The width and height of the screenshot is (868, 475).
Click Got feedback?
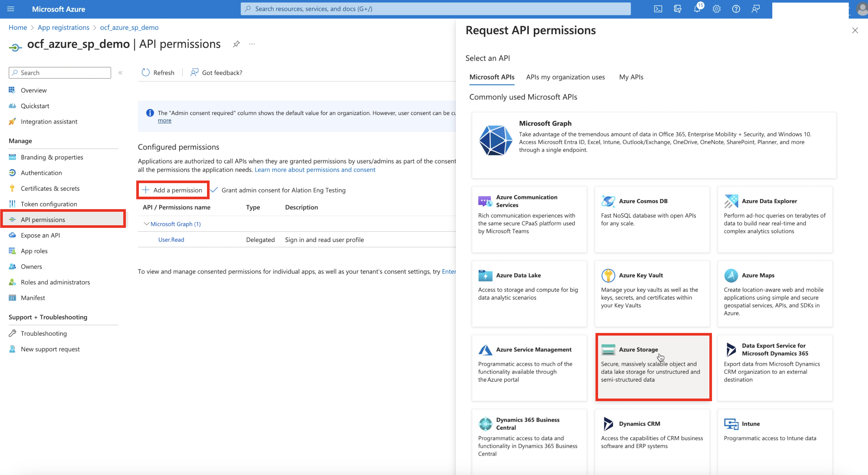216,73
